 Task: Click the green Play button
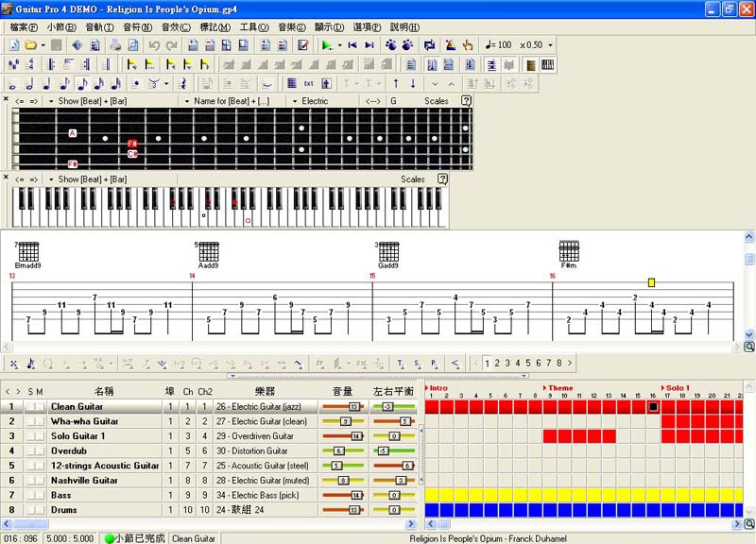click(x=327, y=45)
